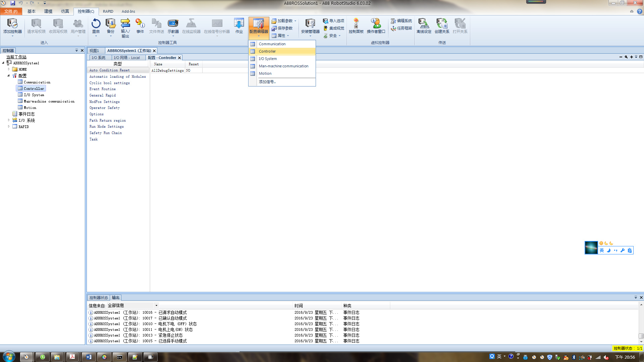
Task: Click the 重启 (Restart) icon
Action: coord(96,26)
